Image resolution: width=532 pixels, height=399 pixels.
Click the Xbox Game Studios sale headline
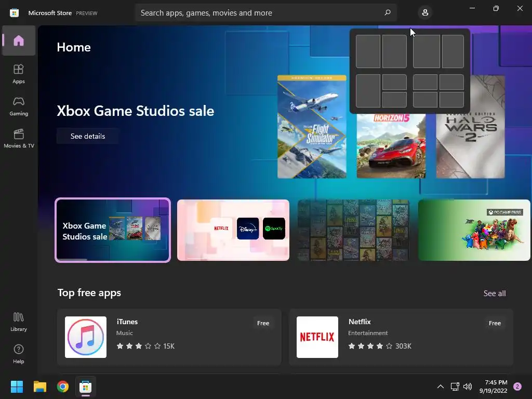(x=136, y=111)
